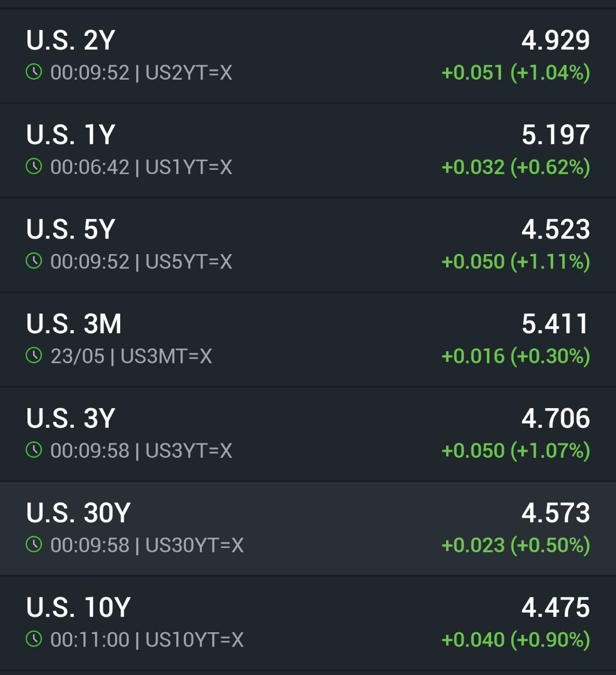Select the U.S. 1Y treasury title

coord(71,135)
